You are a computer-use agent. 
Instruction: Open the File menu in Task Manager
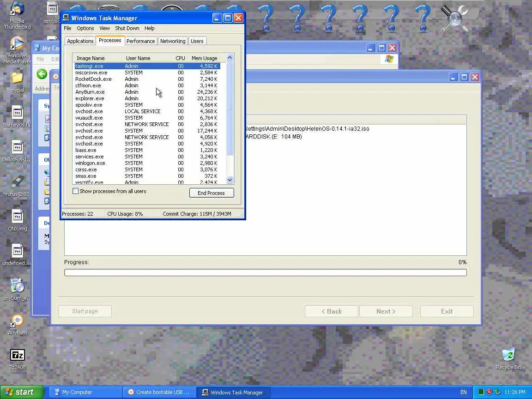point(67,28)
